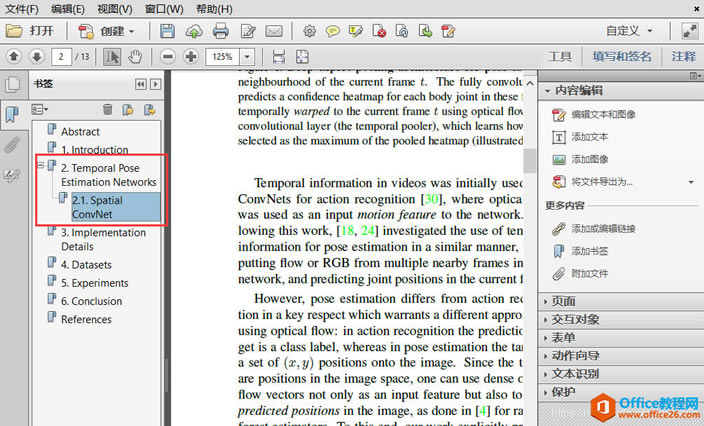The width and height of the screenshot is (704, 426).
Task: Click the fit full page icon
Action: click(x=302, y=57)
